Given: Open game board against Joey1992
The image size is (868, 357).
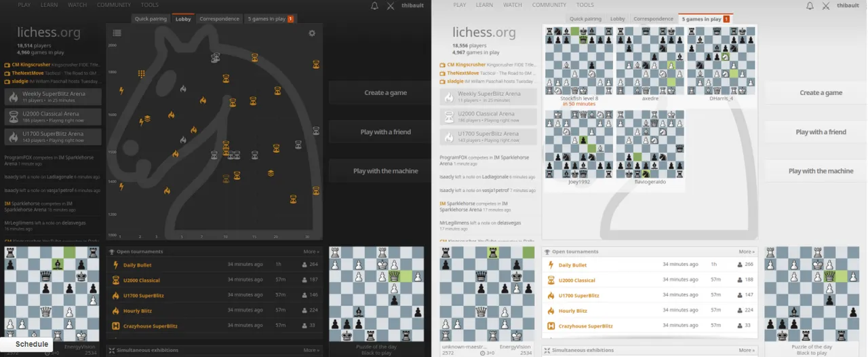Looking at the screenshot, I should click(579, 145).
